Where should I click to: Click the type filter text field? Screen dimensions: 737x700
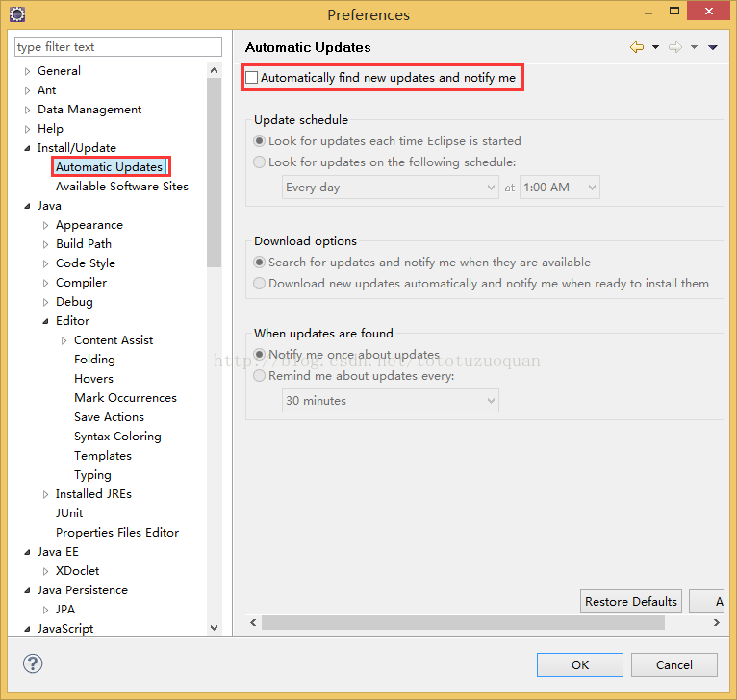pyautogui.click(x=118, y=47)
